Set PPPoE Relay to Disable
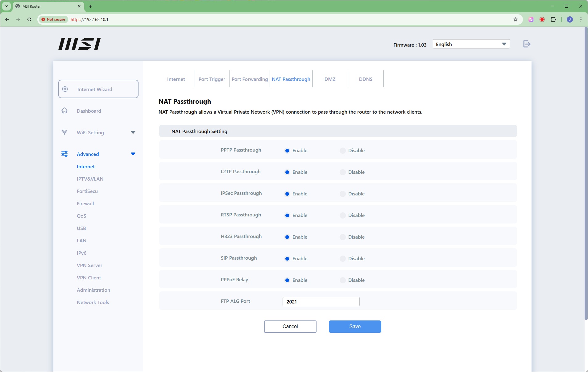The image size is (588, 372). 342,280
